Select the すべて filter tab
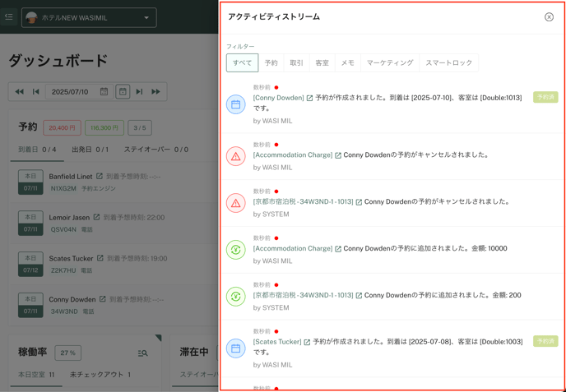 pyautogui.click(x=242, y=62)
